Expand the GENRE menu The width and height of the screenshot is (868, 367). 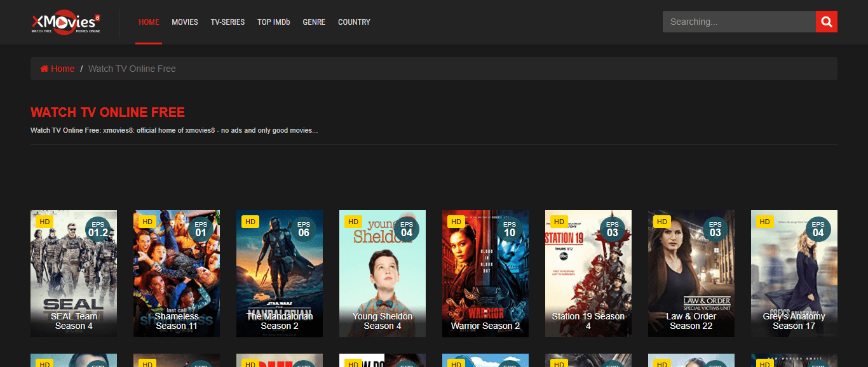(314, 22)
